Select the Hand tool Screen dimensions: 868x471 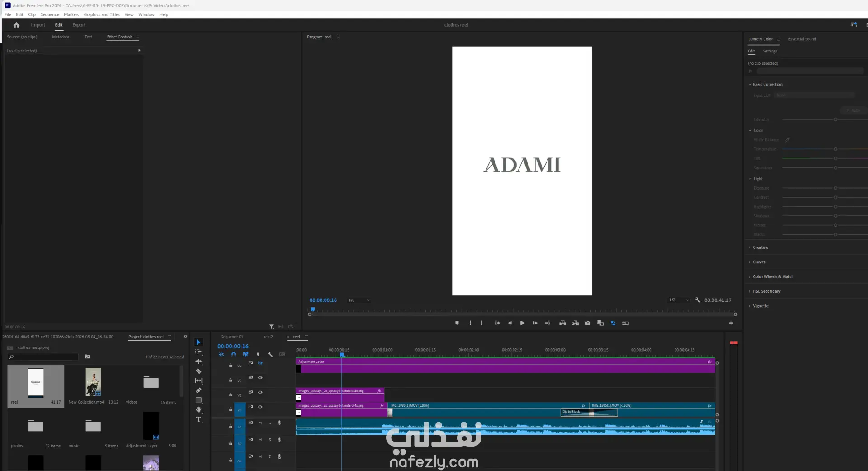coord(198,410)
